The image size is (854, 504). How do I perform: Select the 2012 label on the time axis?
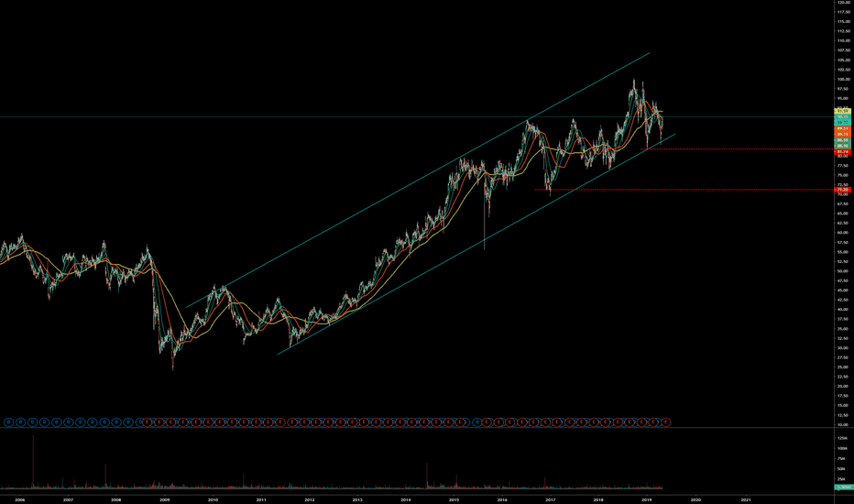[310, 499]
